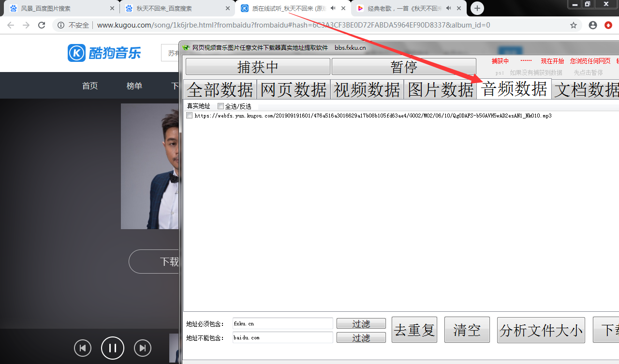
Task: Pause the current Kugou song
Action: point(113,348)
